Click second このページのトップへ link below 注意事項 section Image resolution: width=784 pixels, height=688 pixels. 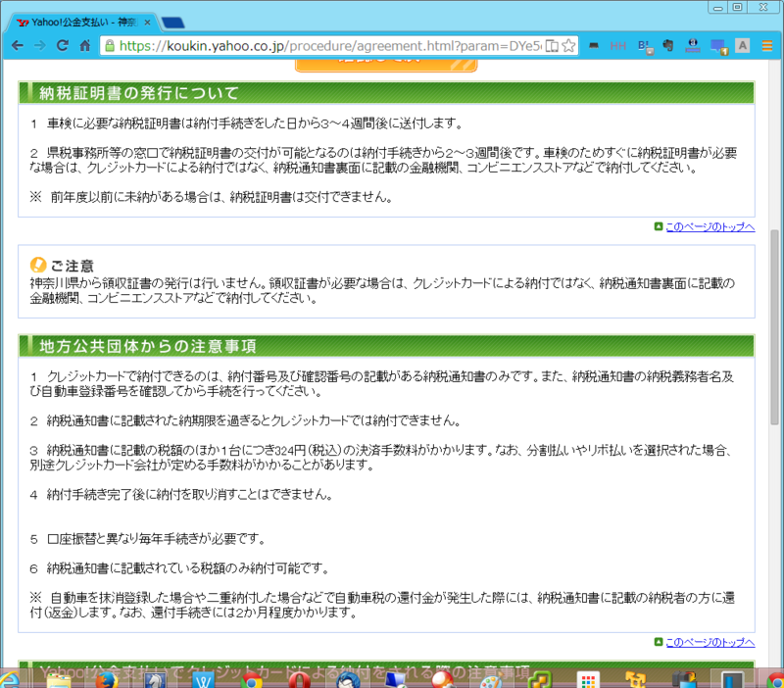point(710,643)
